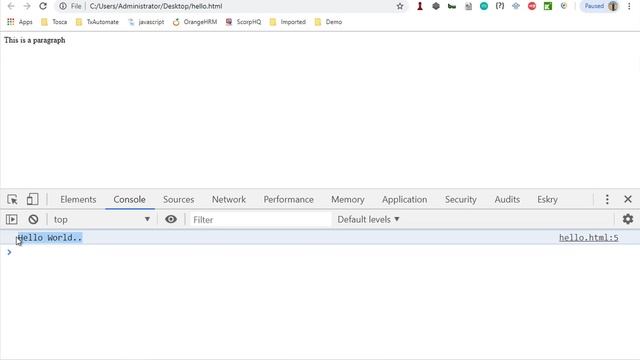Click the gray hexagon extension icon
The image size is (640, 360).
436,6
